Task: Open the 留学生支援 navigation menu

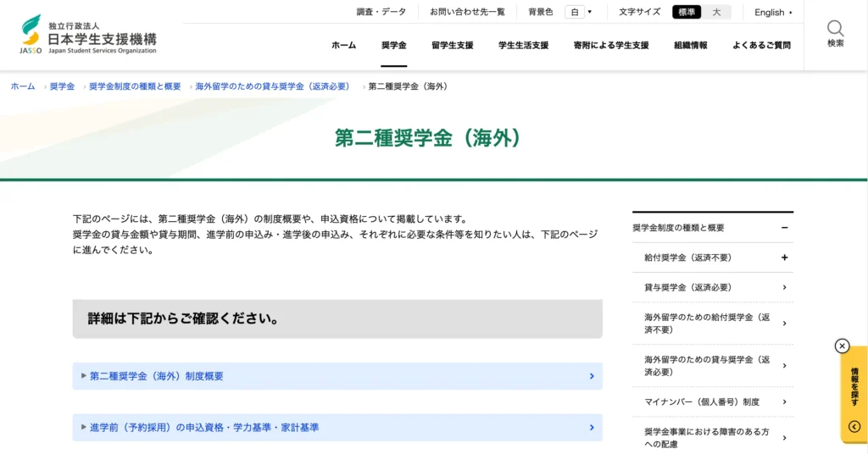Action: [x=452, y=46]
